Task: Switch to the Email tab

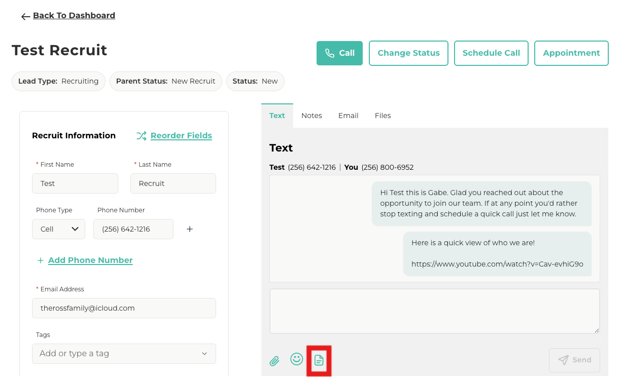Action: pos(348,115)
